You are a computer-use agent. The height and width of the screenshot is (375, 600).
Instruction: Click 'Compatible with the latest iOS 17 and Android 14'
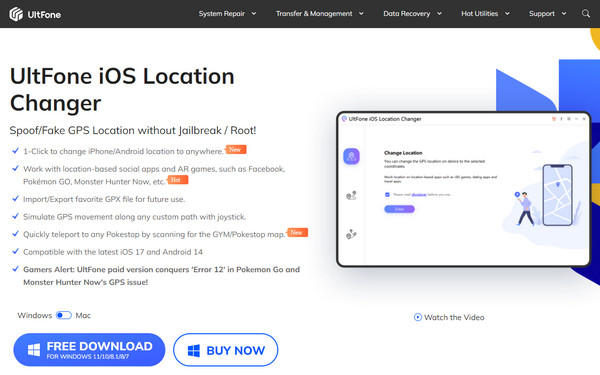click(x=113, y=252)
